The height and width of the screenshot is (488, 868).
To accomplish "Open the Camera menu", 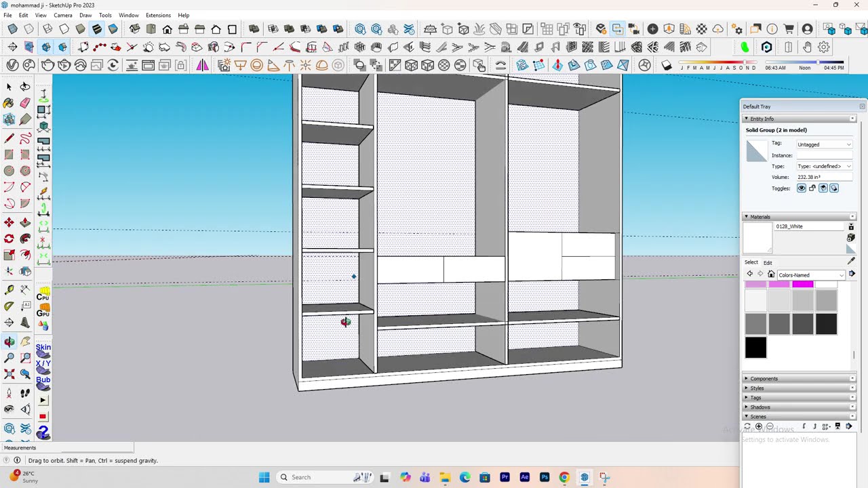I will click(62, 15).
